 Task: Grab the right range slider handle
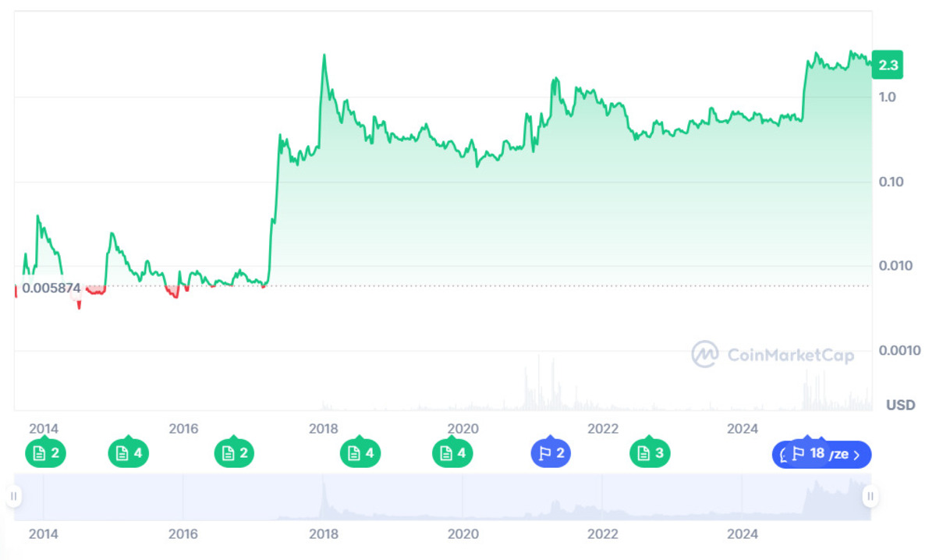coord(870,496)
